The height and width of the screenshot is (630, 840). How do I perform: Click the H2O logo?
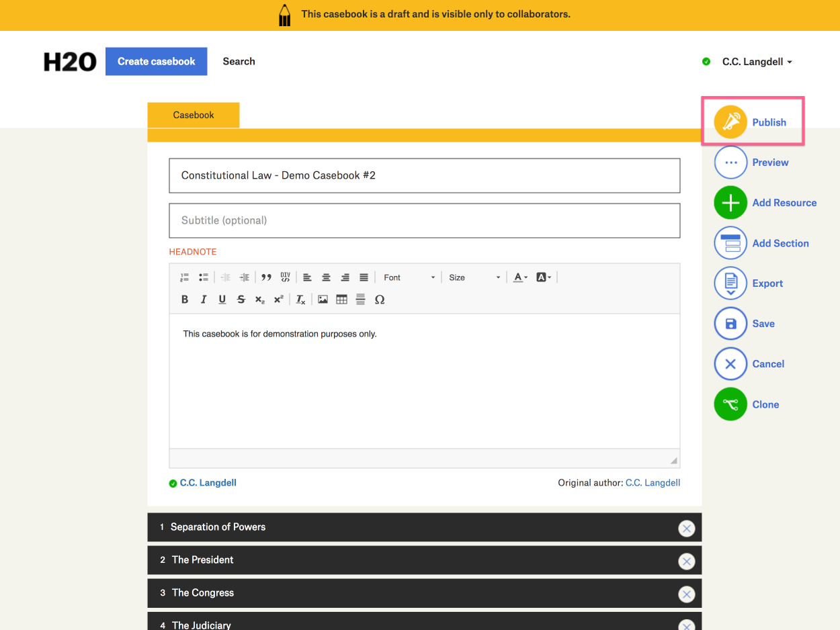click(70, 62)
